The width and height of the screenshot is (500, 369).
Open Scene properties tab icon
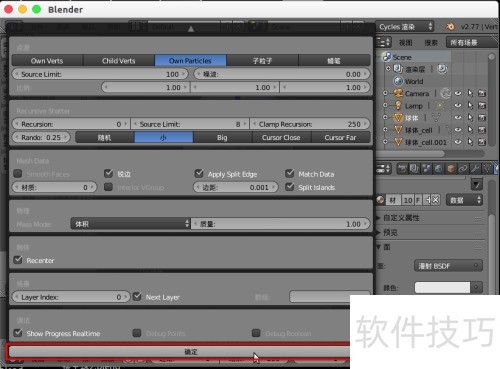tap(426, 169)
